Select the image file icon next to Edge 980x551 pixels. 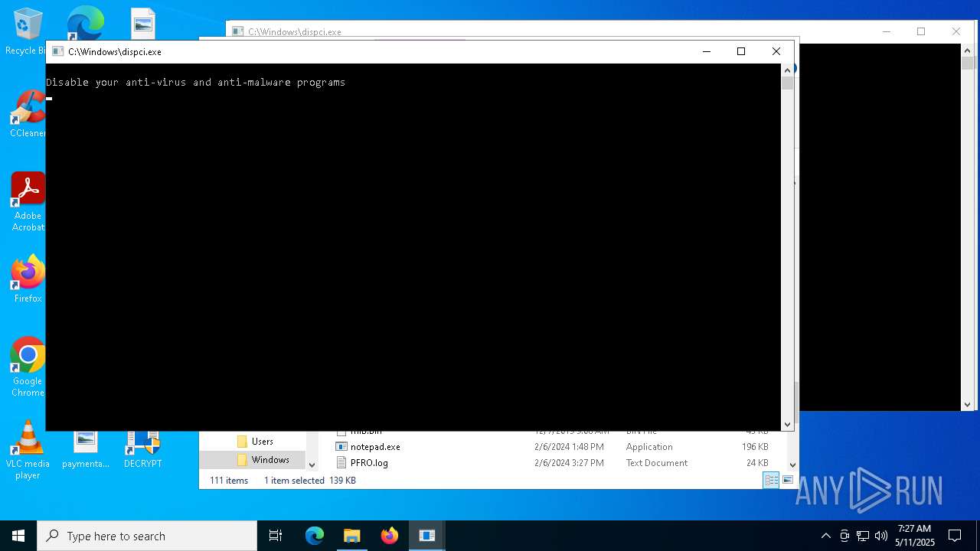click(x=143, y=24)
